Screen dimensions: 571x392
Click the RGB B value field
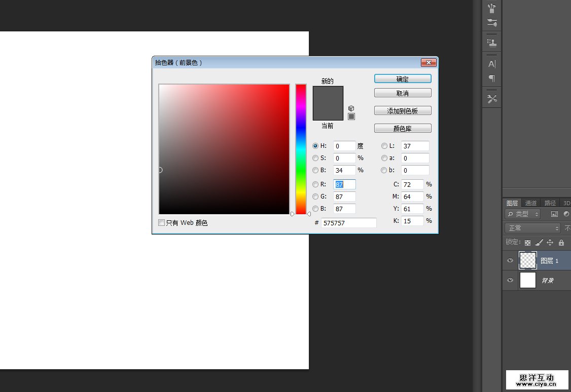[344, 209]
